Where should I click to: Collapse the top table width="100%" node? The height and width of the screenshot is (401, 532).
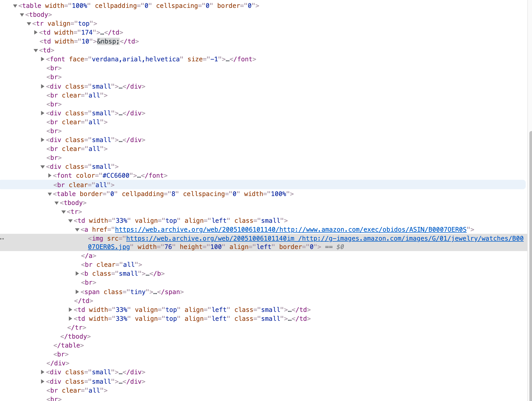click(15, 6)
